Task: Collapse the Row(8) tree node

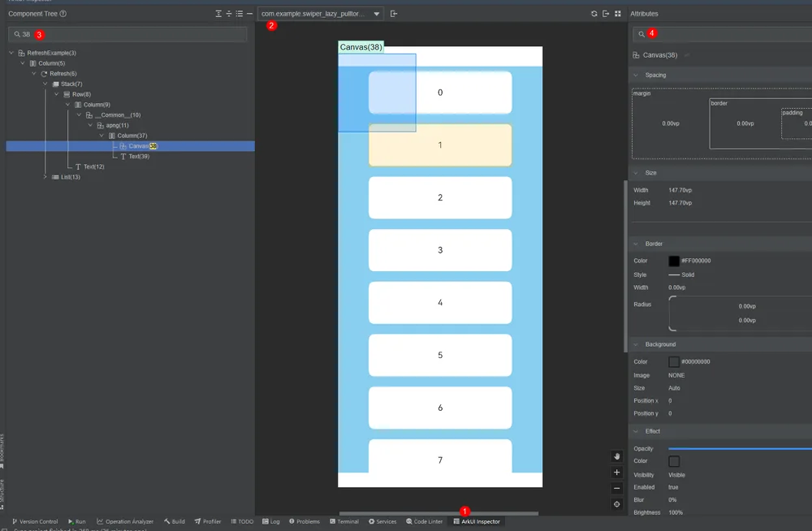Action: (57, 94)
